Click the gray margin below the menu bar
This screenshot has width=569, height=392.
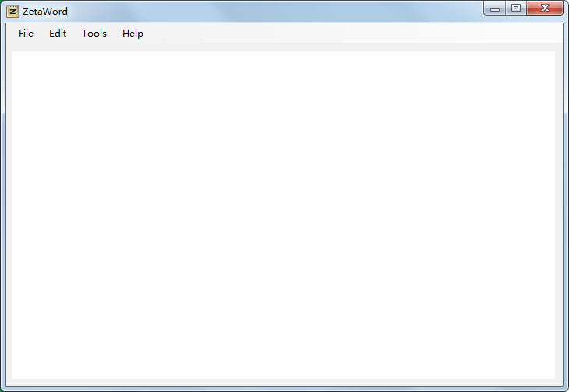point(284,48)
